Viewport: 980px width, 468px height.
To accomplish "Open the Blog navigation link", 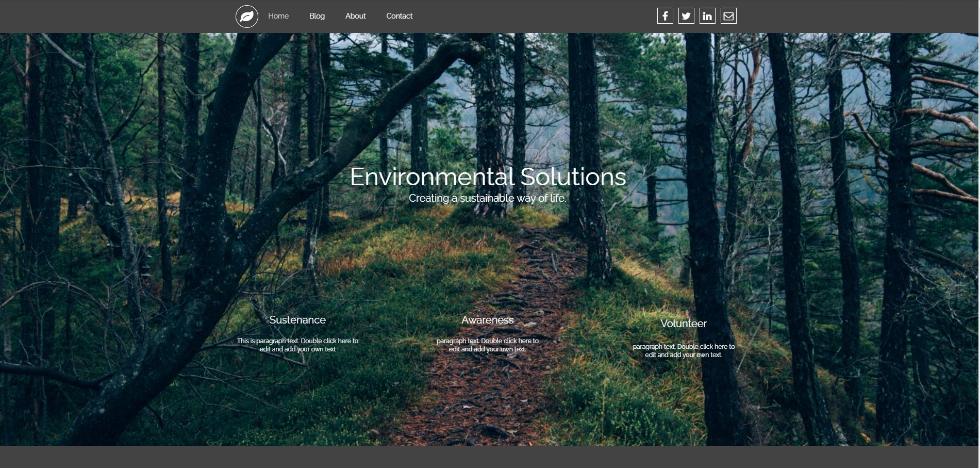I will (317, 16).
